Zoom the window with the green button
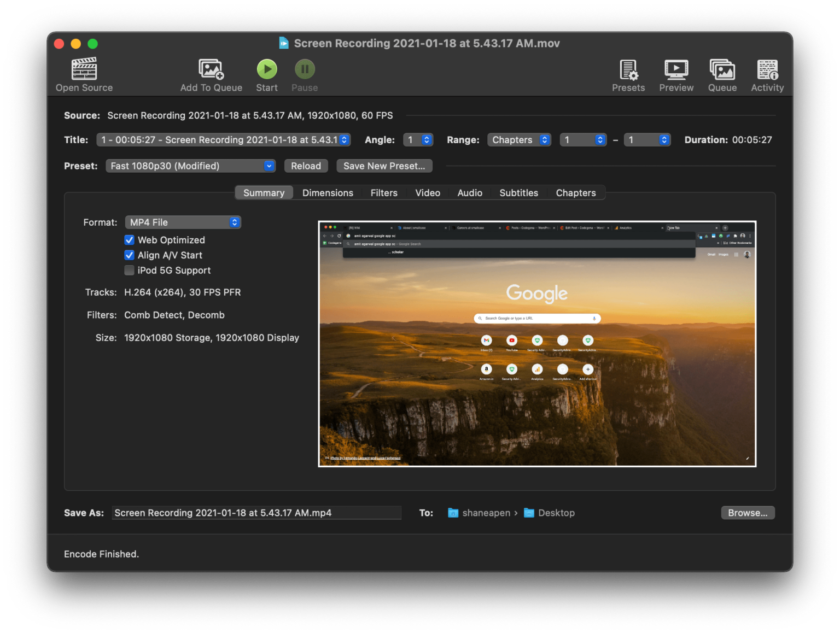Screen dimensions: 840x634 [x=93, y=44]
